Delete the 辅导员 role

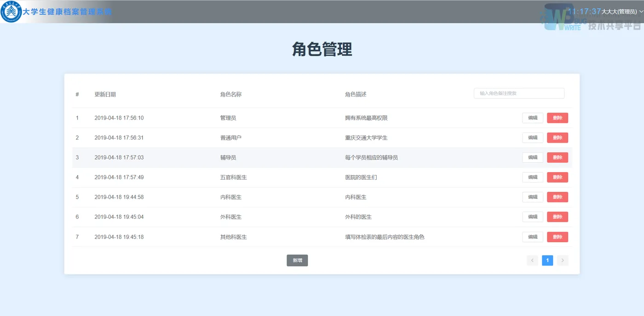tap(558, 157)
